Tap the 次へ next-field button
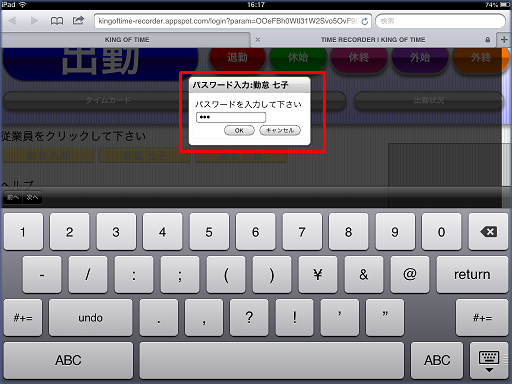This screenshot has height=384, width=512. [32, 197]
